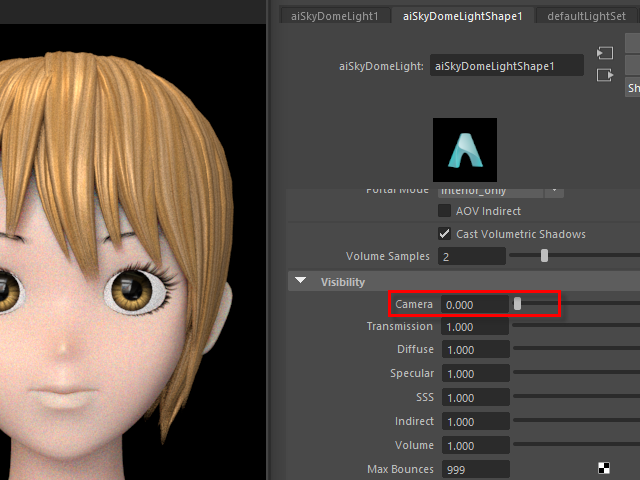The height and width of the screenshot is (480, 640).
Task: Click the Show button at the right edge
Action: 633,88
